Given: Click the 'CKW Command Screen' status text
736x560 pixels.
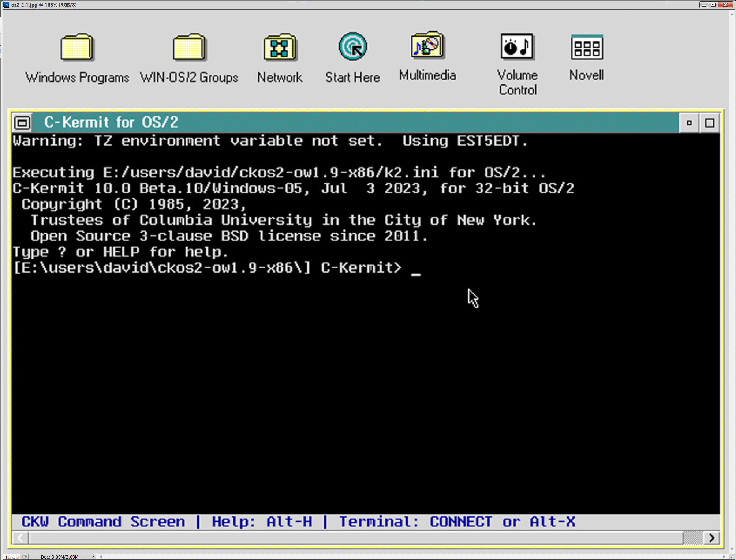Looking at the screenshot, I should coord(103,522).
